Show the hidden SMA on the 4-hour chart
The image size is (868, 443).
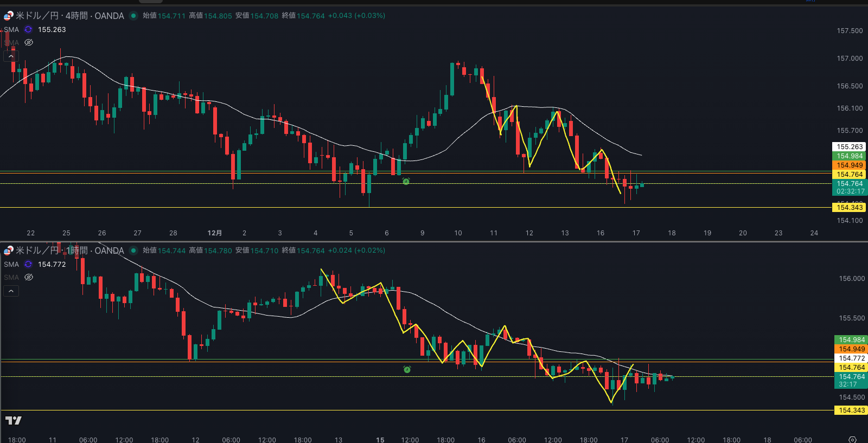pos(29,42)
